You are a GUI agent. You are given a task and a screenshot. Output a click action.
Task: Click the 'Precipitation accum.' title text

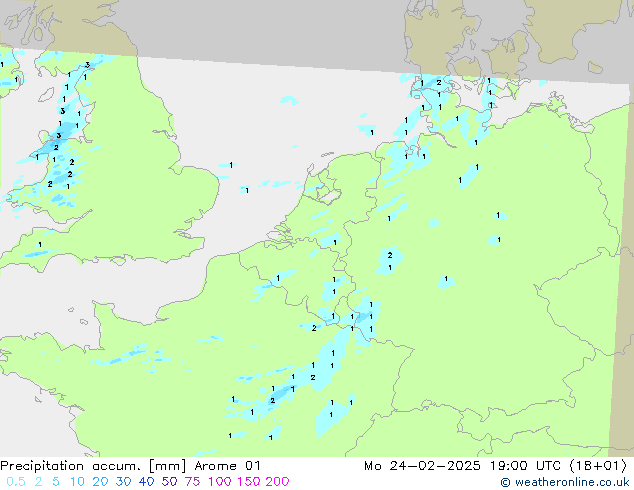[x=70, y=466]
